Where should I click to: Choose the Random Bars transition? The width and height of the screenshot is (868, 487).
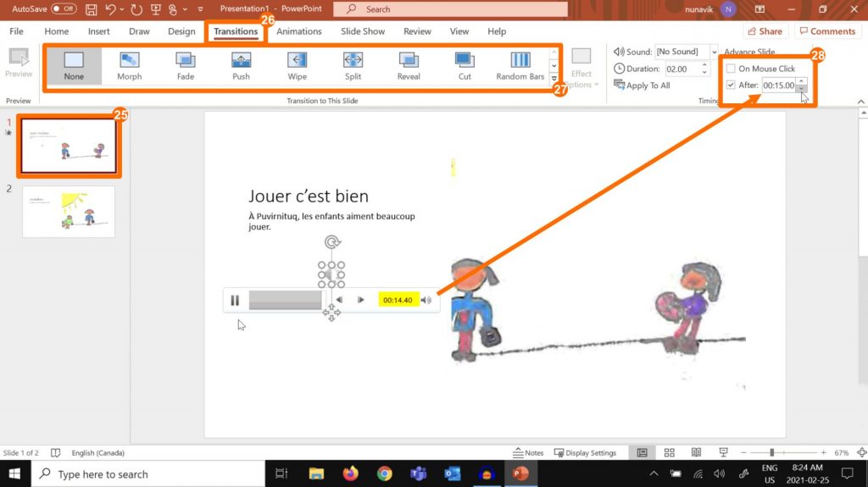click(520, 65)
